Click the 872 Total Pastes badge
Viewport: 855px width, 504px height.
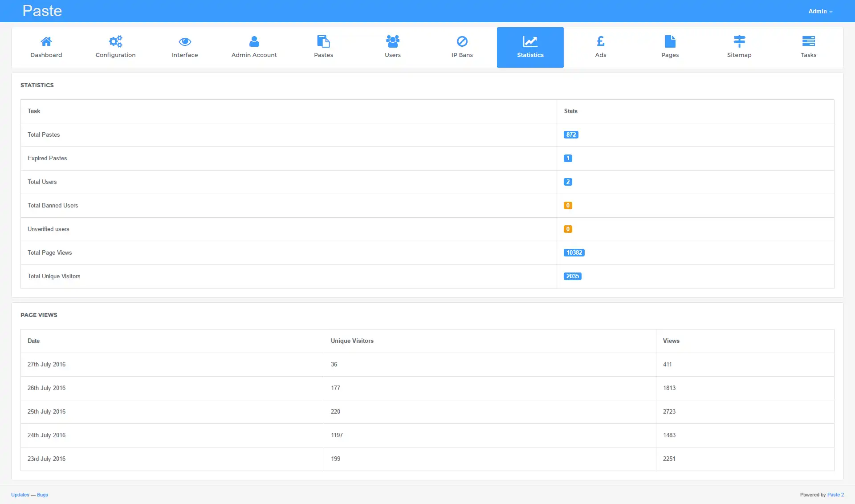coord(571,134)
